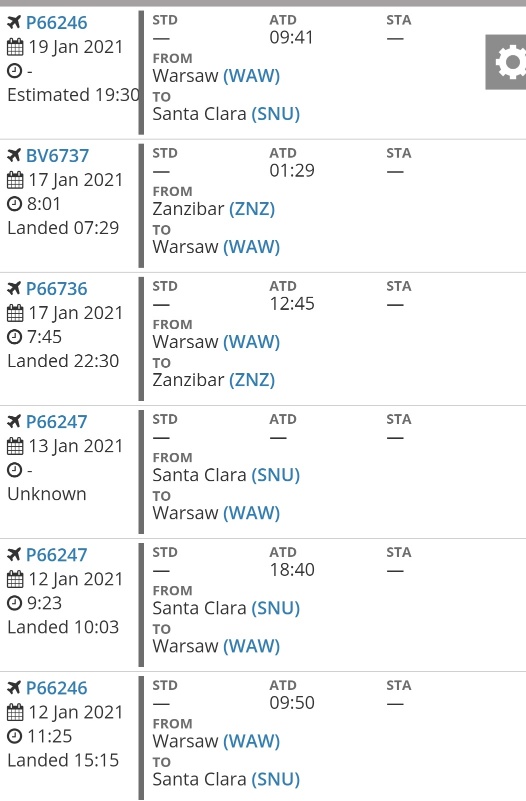Click the airplane icon beside P66736
The width and height of the screenshot is (526, 801).
(14, 288)
